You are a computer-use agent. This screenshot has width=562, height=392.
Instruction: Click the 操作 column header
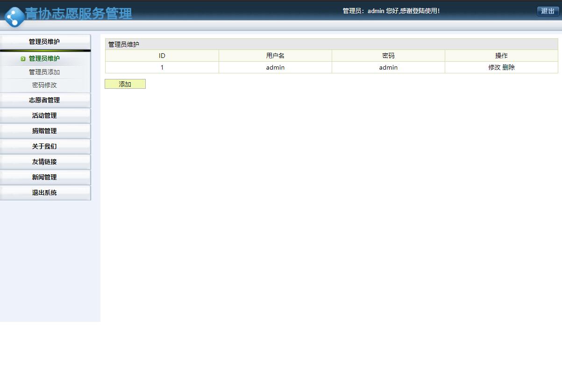click(502, 56)
